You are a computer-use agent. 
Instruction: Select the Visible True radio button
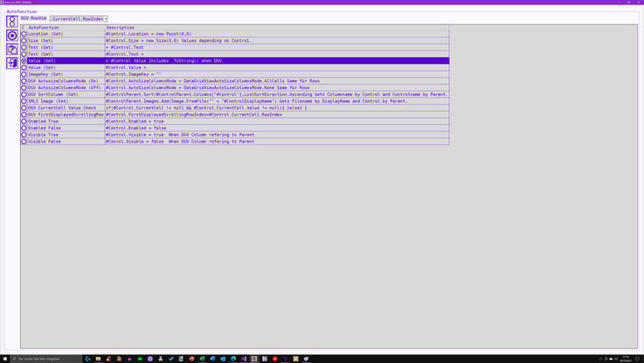point(24,135)
